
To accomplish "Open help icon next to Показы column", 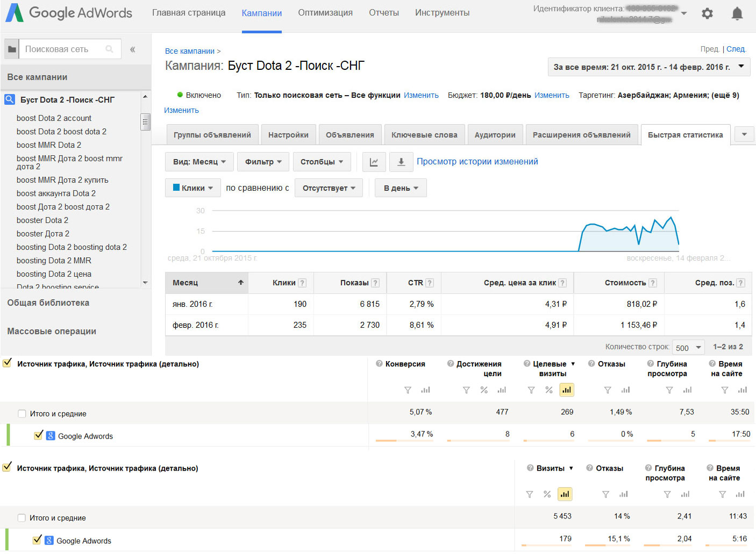I will click(x=375, y=283).
